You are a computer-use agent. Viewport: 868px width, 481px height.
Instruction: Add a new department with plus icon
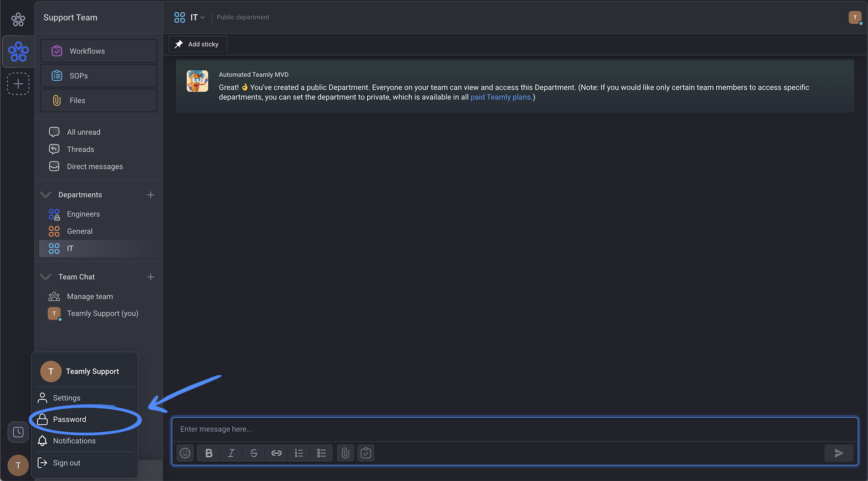[x=151, y=195]
